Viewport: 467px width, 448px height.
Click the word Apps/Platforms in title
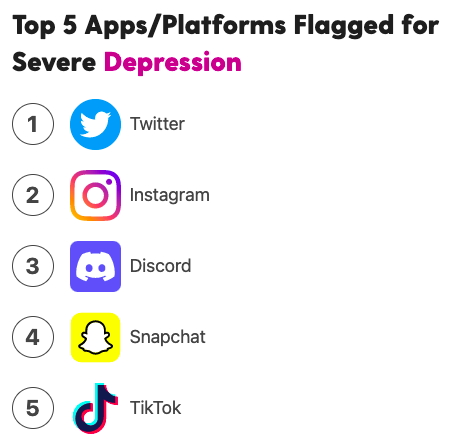click(x=185, y=26)
